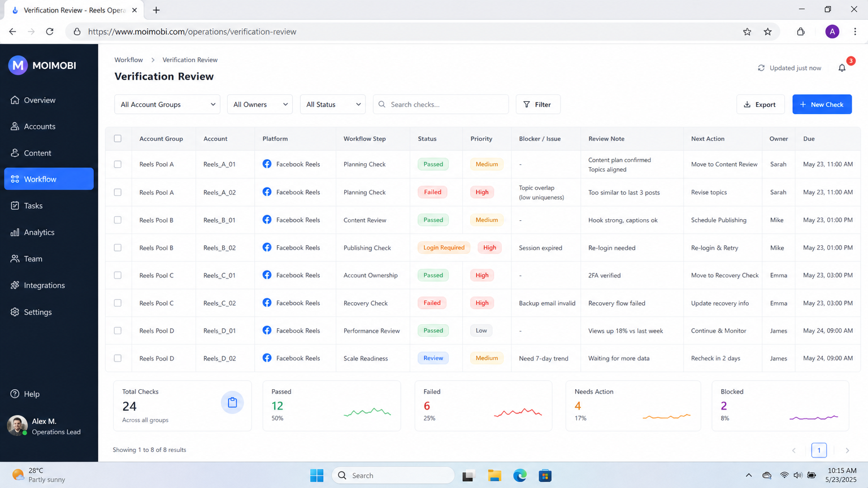Click the Total Checks clipboard icon
The image size is (868, 488).
click(x=232, y=403)
